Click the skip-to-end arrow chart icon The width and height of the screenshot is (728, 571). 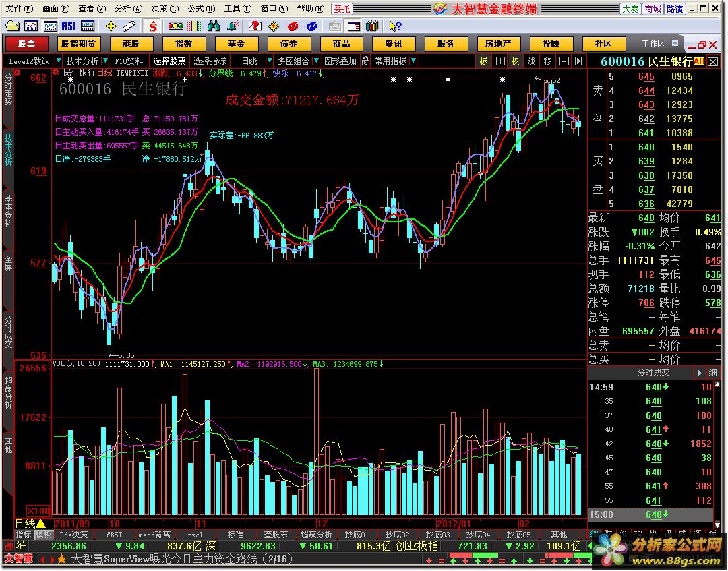pyautogui.click(x=580, y=61)
